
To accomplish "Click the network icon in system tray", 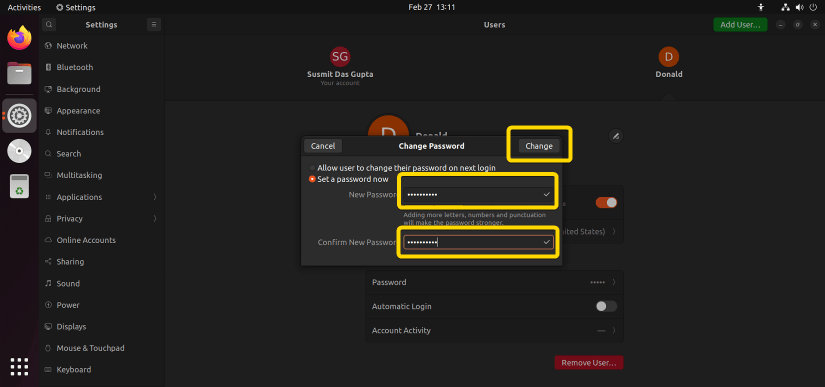I will (786, 7).
